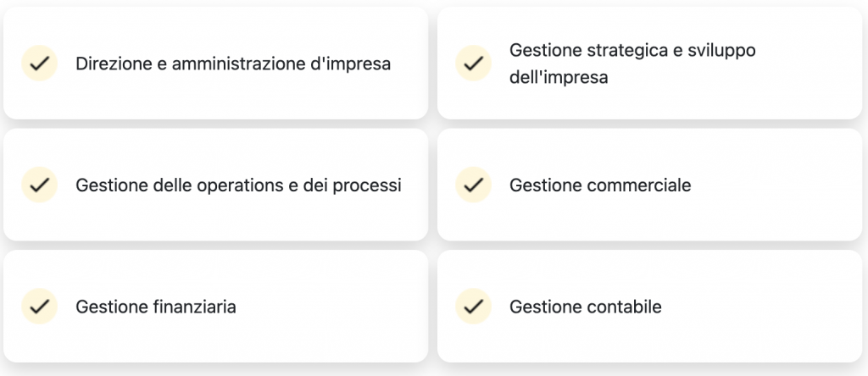Click the Gestione contabile check icon
The height and width of the screenshot is (376, 868).
[x=473, y=307]
